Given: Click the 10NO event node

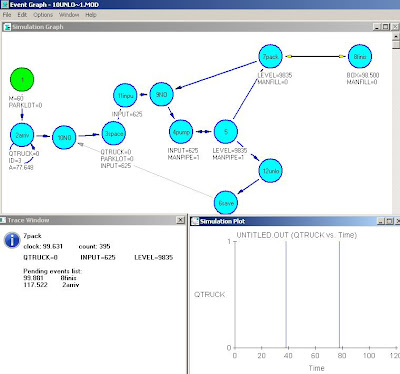Looking at the screenshot, I should (64, 137).
